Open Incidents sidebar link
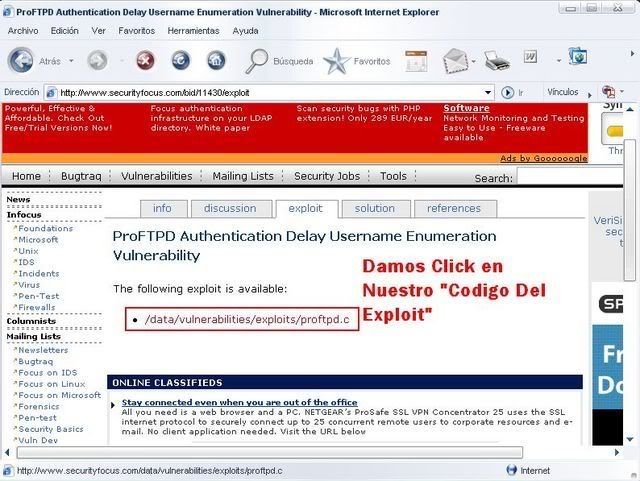The width and height of the screenshot is (640, 481). pos(39,274)
